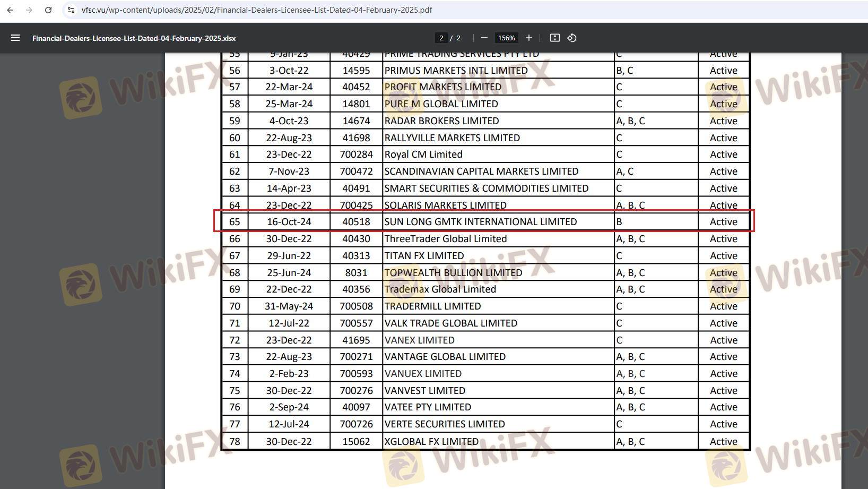
Task: Click the 156% zoom level field
Action: point(506,38)
